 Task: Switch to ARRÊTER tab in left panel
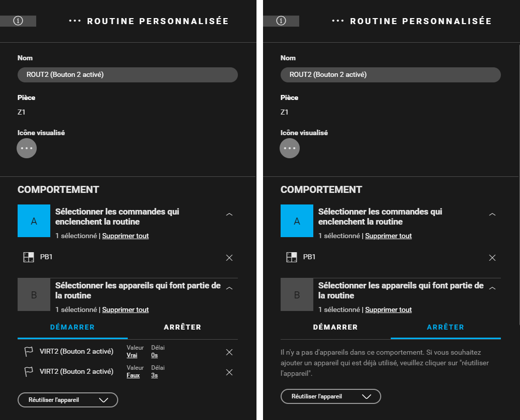tap(183, 327)
